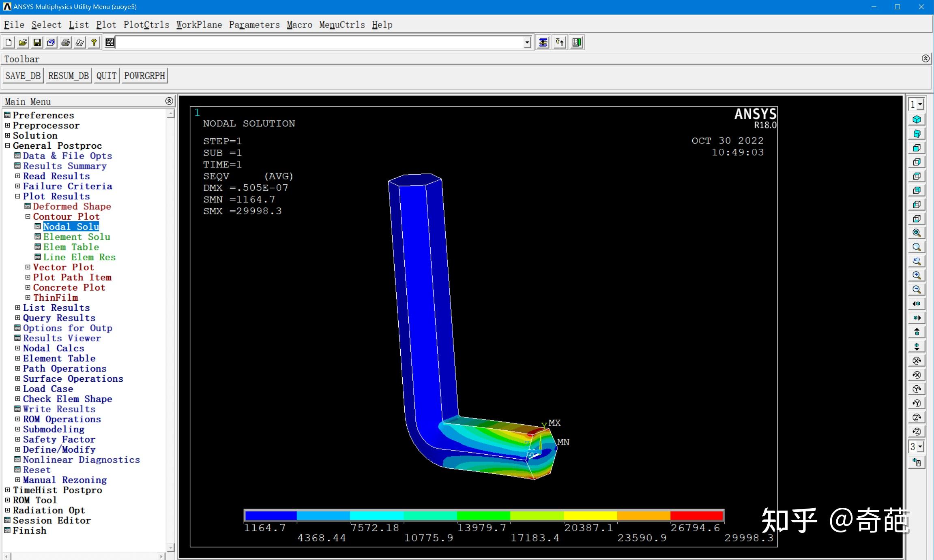Collapse the Contour Plot tree node

pos(28,217)
